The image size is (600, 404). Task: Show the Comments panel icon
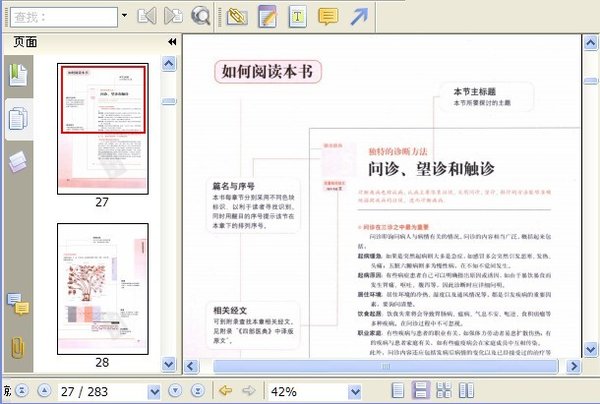coord(18,304)
